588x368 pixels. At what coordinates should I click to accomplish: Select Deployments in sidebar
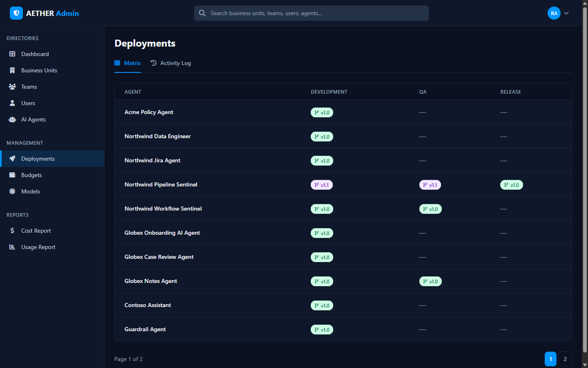[x=52, y=159]
